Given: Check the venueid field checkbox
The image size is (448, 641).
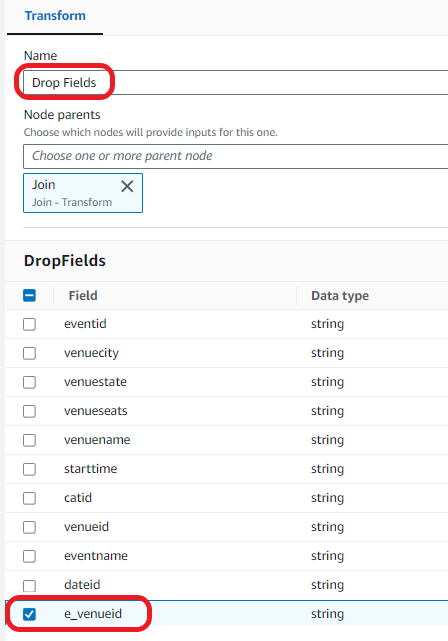Looking at the screenshot, I should tap(29, 527).
